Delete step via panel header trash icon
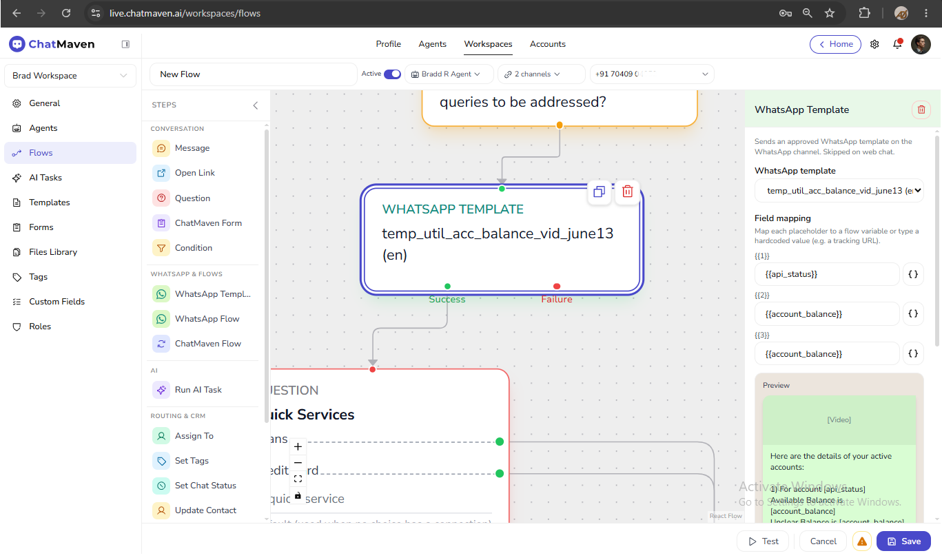This screenshot has height=560, width=942. tap(921, 110)
